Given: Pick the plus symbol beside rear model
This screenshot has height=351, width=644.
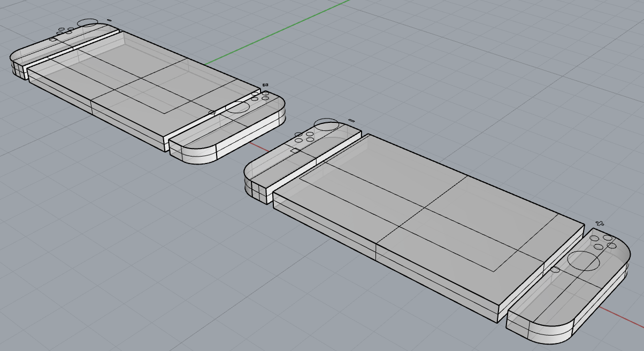Looking at the screenshot, I should (x=265, y=84).
